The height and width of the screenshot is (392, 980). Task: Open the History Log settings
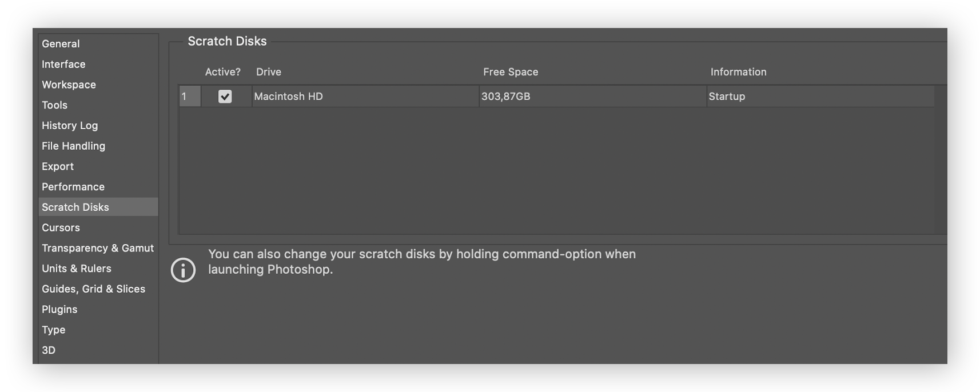coord(69,125)
